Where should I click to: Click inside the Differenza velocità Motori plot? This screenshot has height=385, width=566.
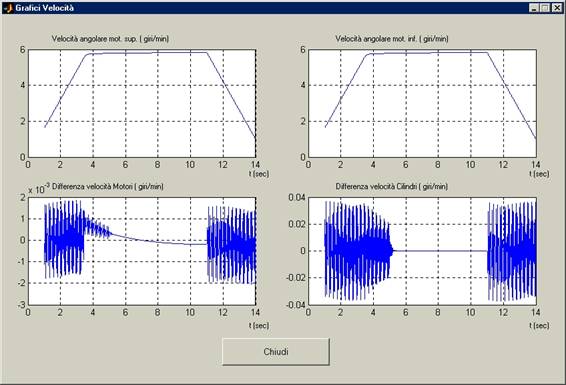click(x=142, y=251)
